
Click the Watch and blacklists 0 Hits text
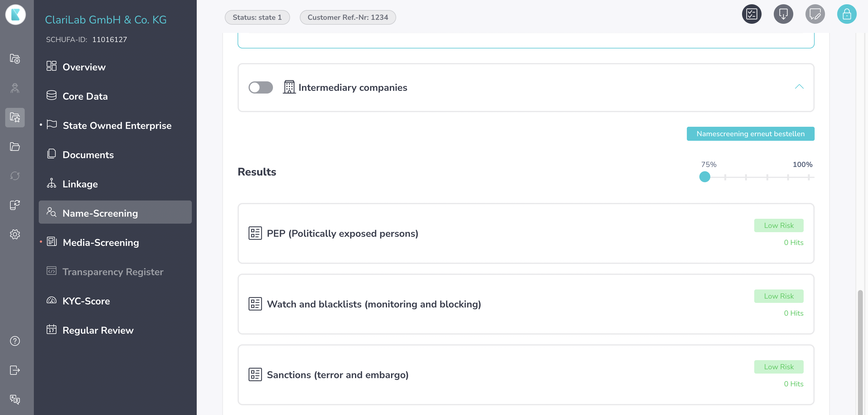coord(794,313)
